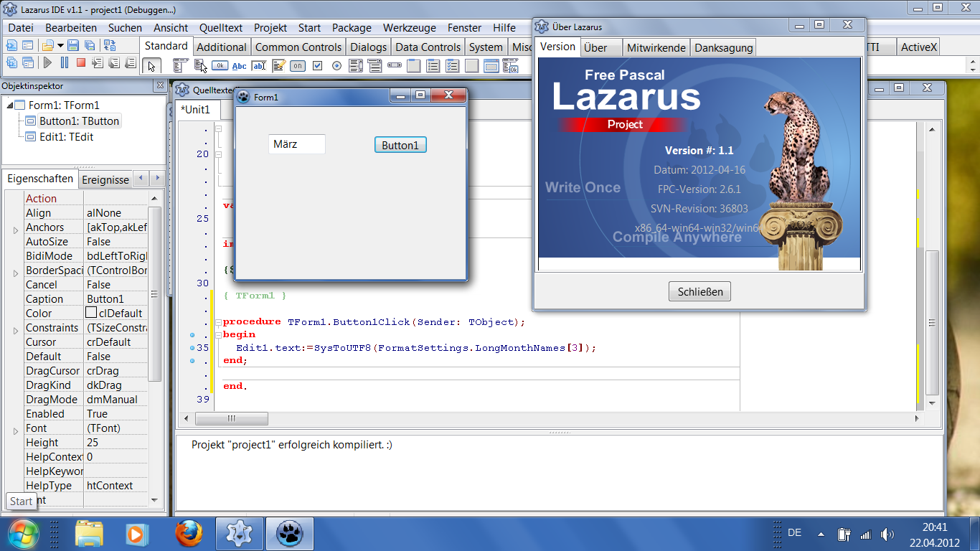Click the red Stop debugging icon

[81, 62]
